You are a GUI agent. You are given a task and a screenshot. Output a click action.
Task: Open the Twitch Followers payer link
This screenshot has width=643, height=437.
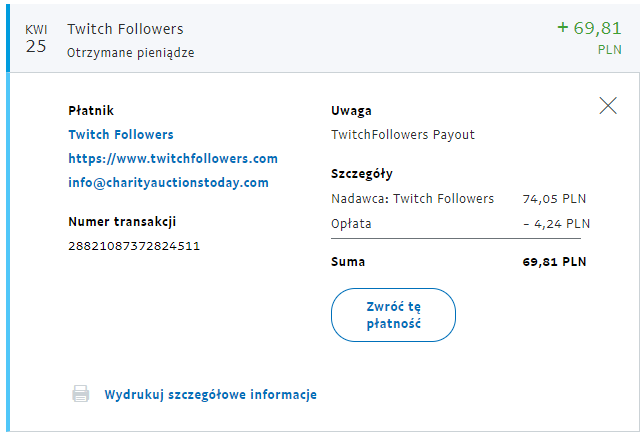tap(121, 134)
